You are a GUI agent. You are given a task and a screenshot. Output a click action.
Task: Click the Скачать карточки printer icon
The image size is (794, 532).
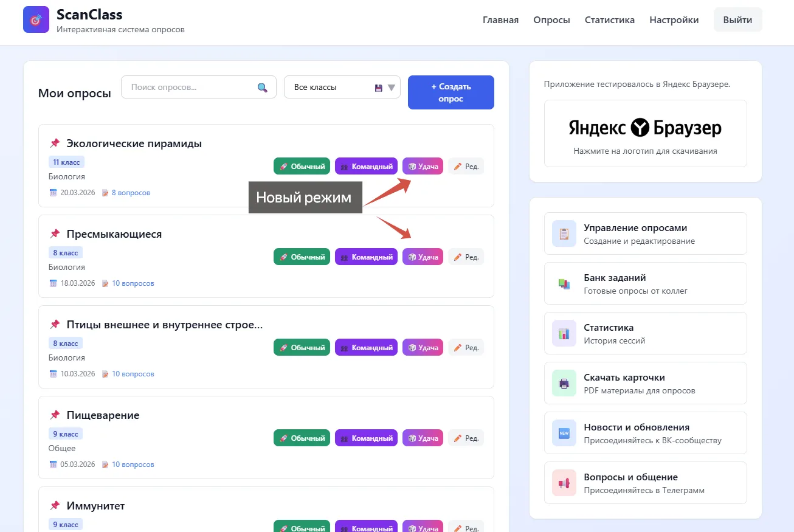click(564, 383)
